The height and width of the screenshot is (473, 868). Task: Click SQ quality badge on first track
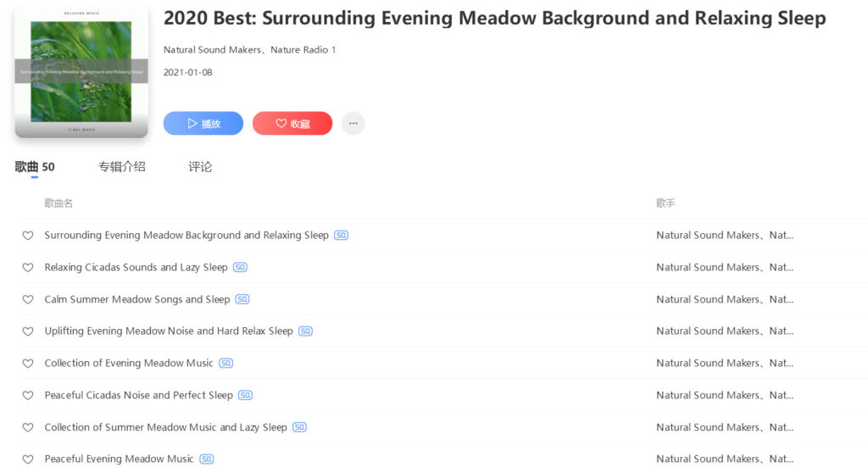click(341, 236)
